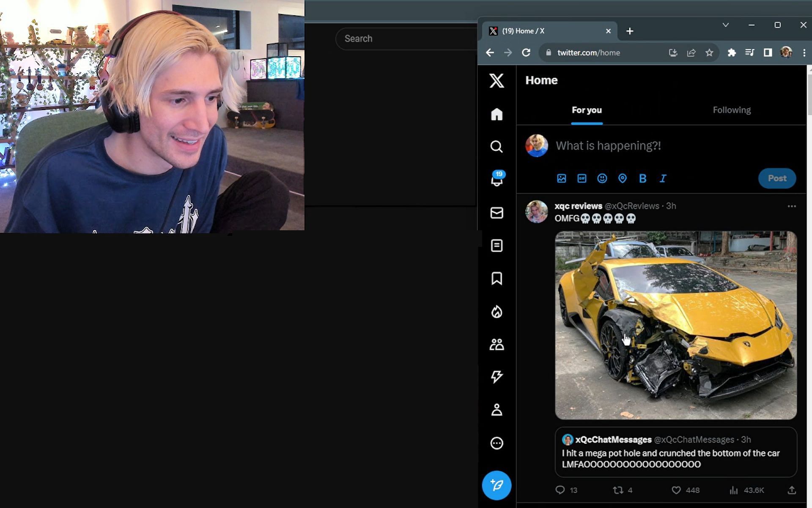Open Chrome profile avatar
Viewport: 812px width, 508px height.
point(786,52)
